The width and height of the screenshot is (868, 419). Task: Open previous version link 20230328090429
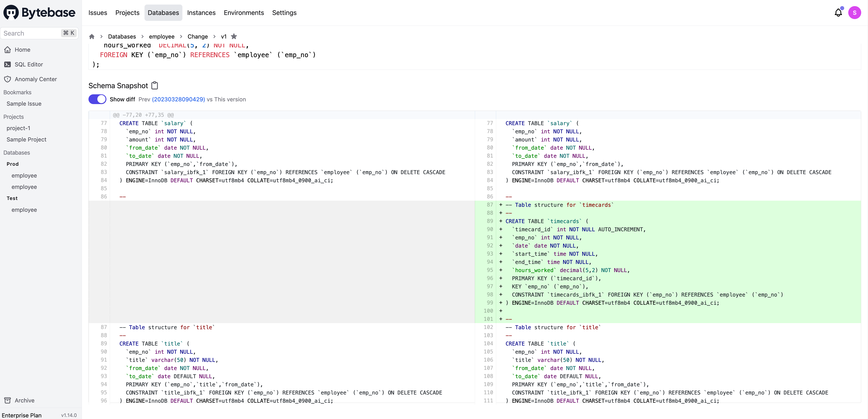pyautogui.click(x=178, y=99)
